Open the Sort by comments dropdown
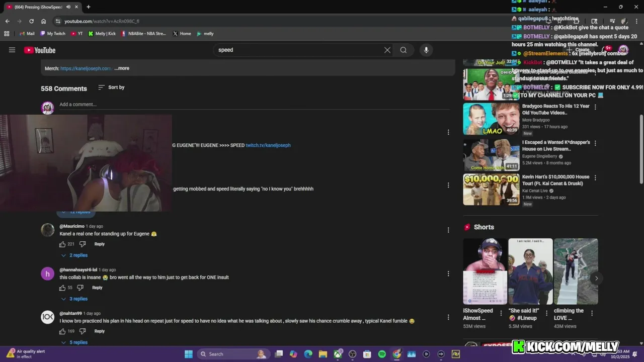The width and height of the screenshot is (644, 362). (x=111, y=87)
